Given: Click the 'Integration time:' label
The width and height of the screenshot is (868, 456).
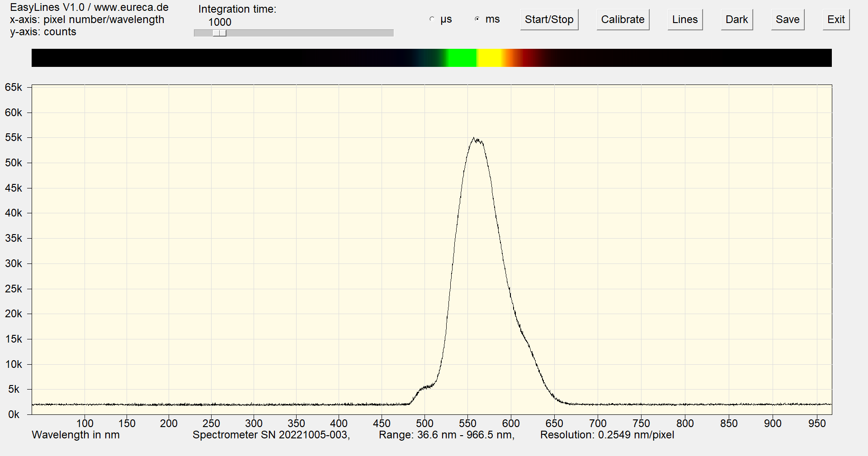Looking at the screenshot, I should pos(237,9).
